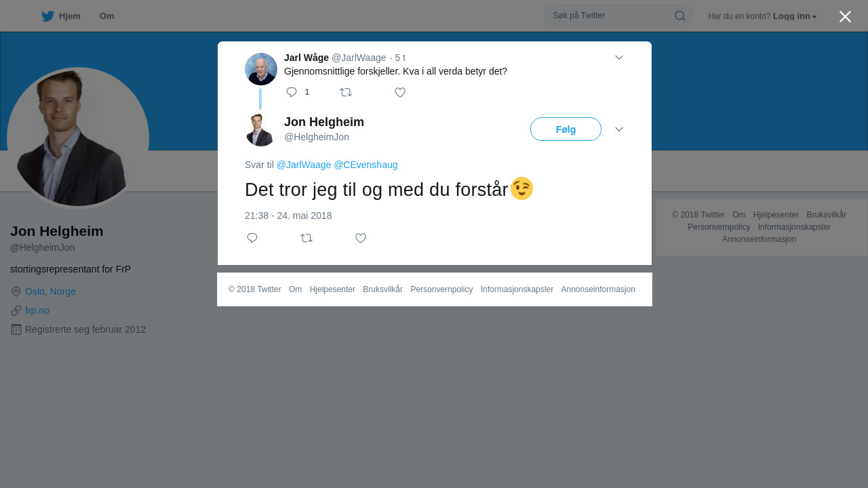Follow Jon Helgheim with Følg button
Image resolution: width=868 pixels, height=488 pixels.
click(x=566, y=129)
